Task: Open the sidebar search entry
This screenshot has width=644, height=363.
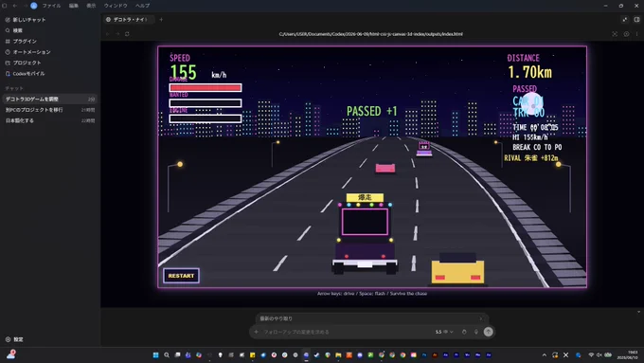Action: [13, 30]
